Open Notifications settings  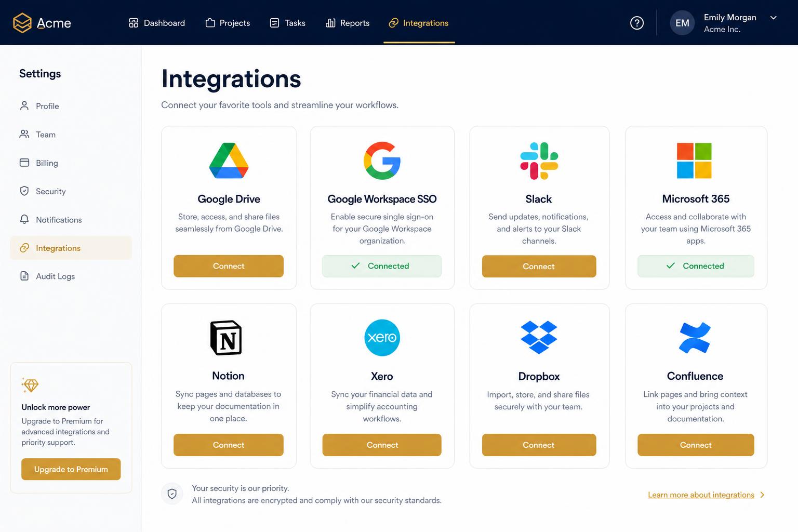pos(71,220)
